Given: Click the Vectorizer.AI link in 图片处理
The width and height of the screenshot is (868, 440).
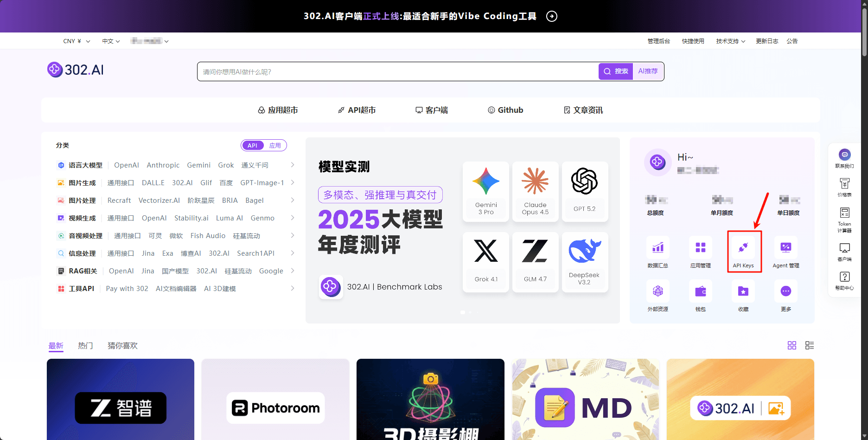Looking at the screenshot, I should 159,201.
